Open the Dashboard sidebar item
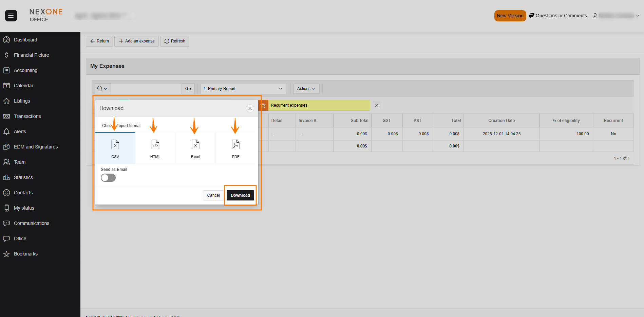The image size is (644, 317). coord(25,40)
